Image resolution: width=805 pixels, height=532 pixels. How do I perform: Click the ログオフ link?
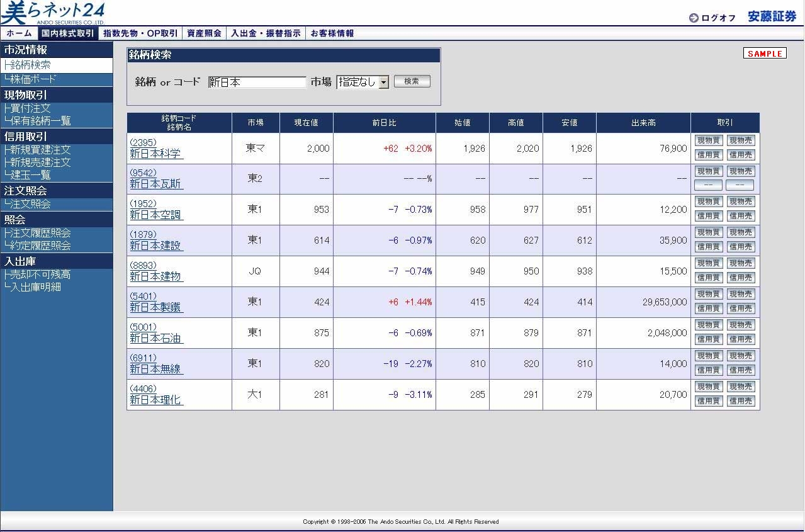[718, 18]
